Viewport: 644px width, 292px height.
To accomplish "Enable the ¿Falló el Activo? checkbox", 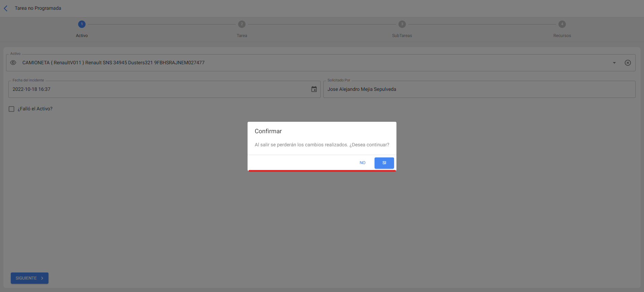I will 11,109.
